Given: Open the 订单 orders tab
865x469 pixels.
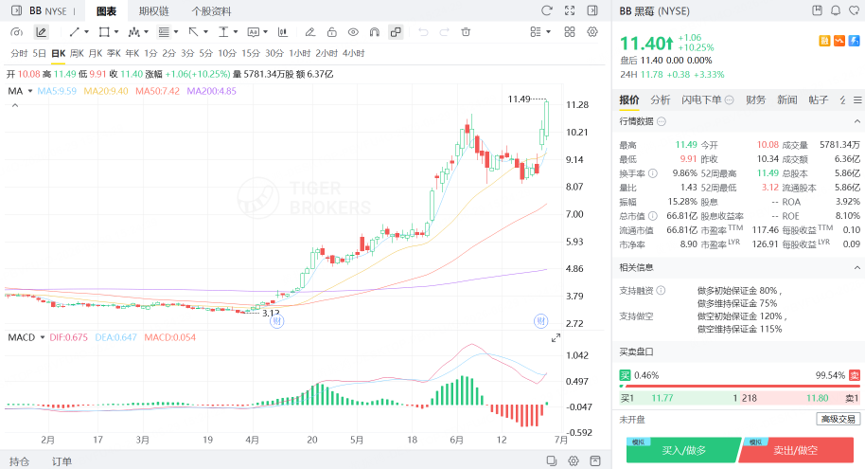Looking at the screenshot, I should [62, 461].
